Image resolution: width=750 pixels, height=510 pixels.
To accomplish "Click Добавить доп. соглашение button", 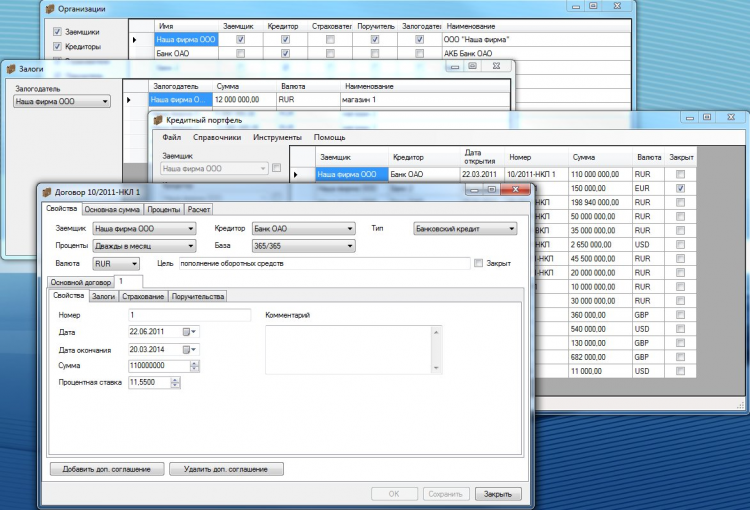I will point(106,468).
